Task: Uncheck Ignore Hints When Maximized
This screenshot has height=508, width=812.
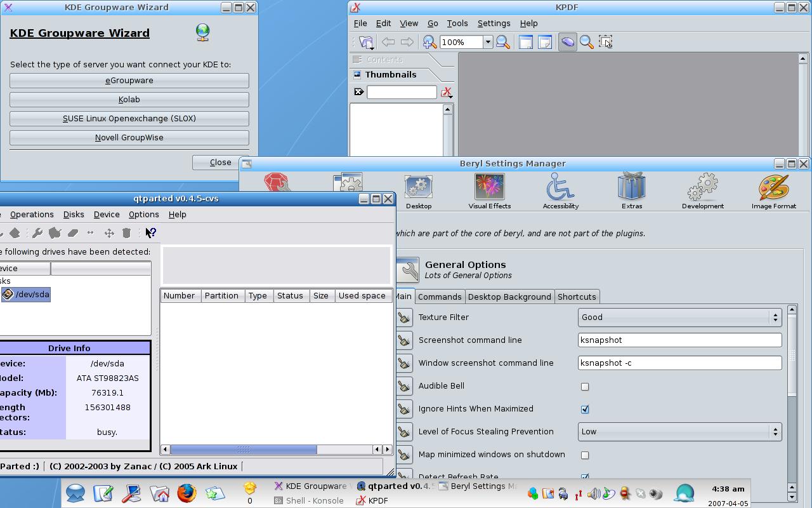Action: tap(585, 409)
